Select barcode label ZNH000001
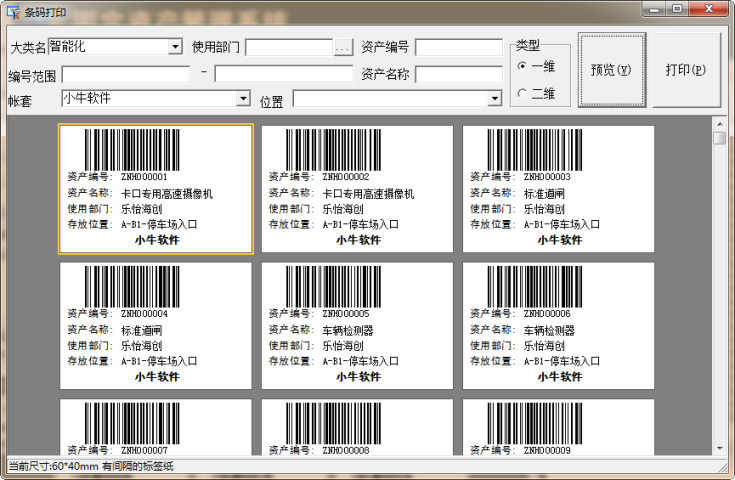Screen dimensions: 735x480 [x=155, y=189]
